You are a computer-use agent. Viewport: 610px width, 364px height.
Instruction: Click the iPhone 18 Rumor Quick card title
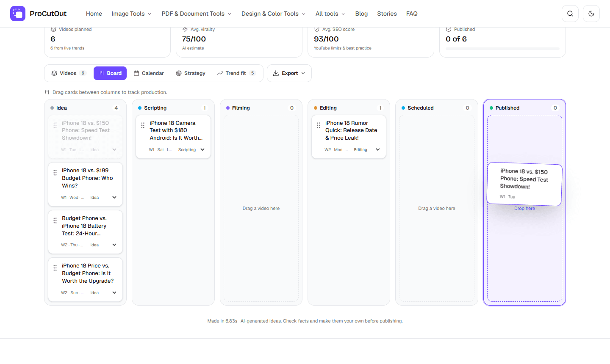[351, 130]
